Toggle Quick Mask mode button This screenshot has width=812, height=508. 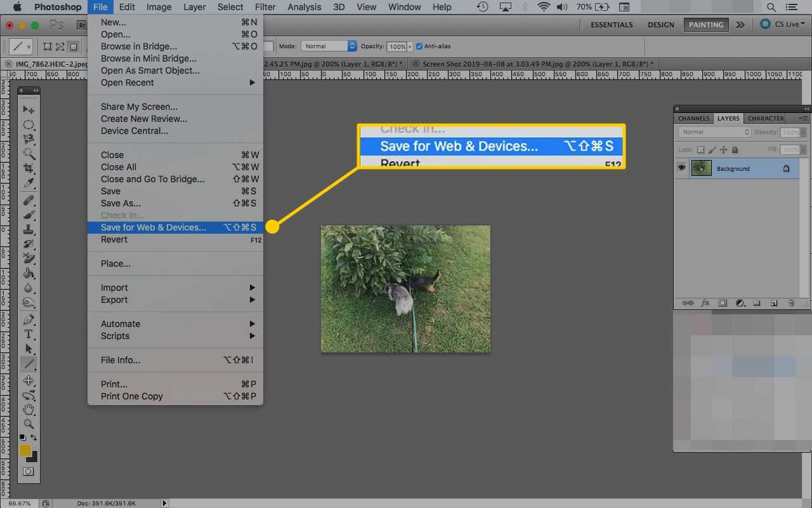pos(29,472)
